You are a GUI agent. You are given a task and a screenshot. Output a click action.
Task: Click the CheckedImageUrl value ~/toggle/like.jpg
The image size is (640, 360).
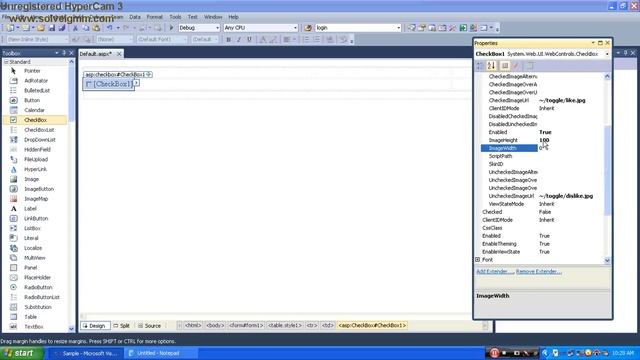(562, 100)
